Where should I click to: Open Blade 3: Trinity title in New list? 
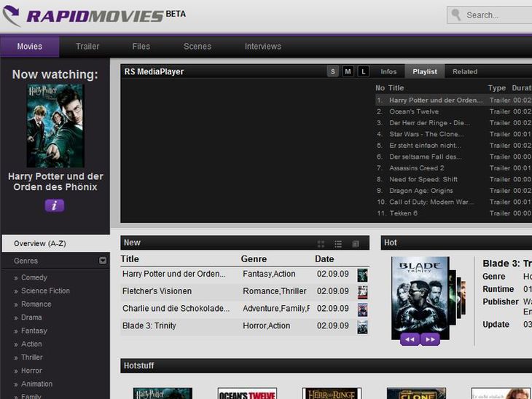pos(149,325)
